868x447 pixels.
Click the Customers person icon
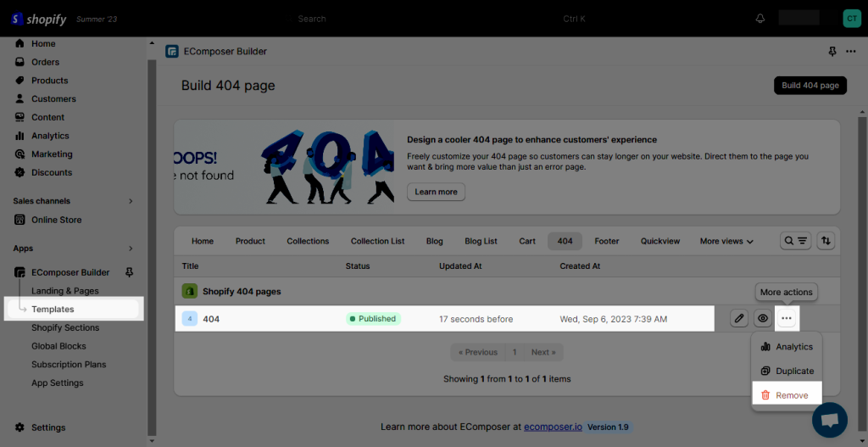click(x=20, y=98)
